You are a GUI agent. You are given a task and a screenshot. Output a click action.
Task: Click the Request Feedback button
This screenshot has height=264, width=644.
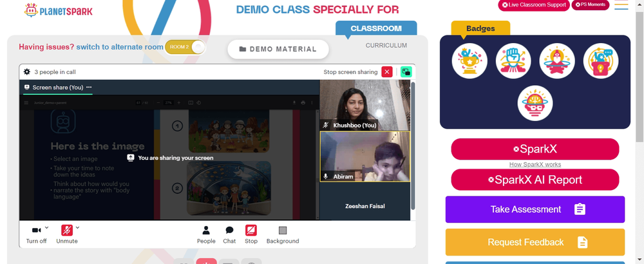tap(535, 242)
